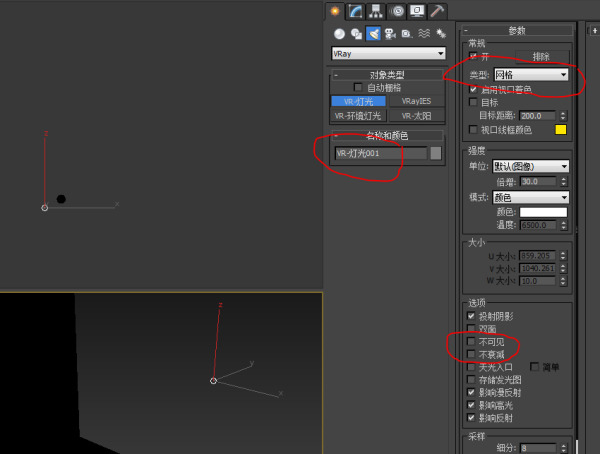
Task: Open the Utilities hammer tab
Action: point(437,11)
